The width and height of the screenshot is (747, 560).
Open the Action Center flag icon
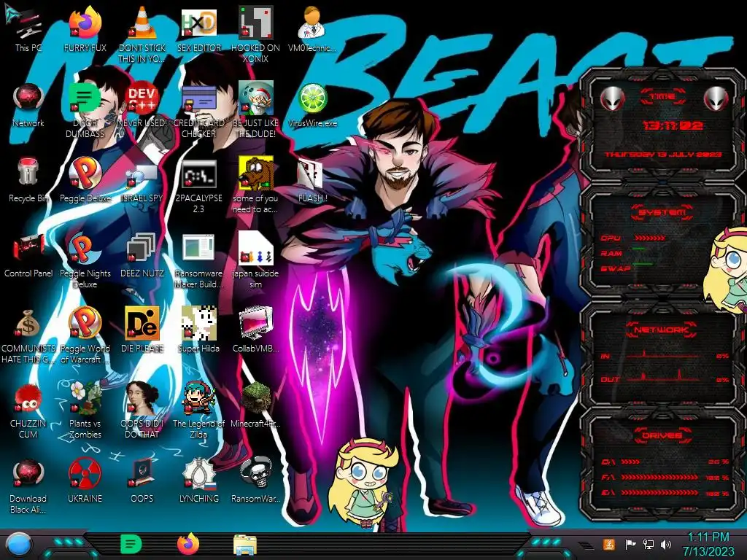pyautogui.click(x=630, y=544)
